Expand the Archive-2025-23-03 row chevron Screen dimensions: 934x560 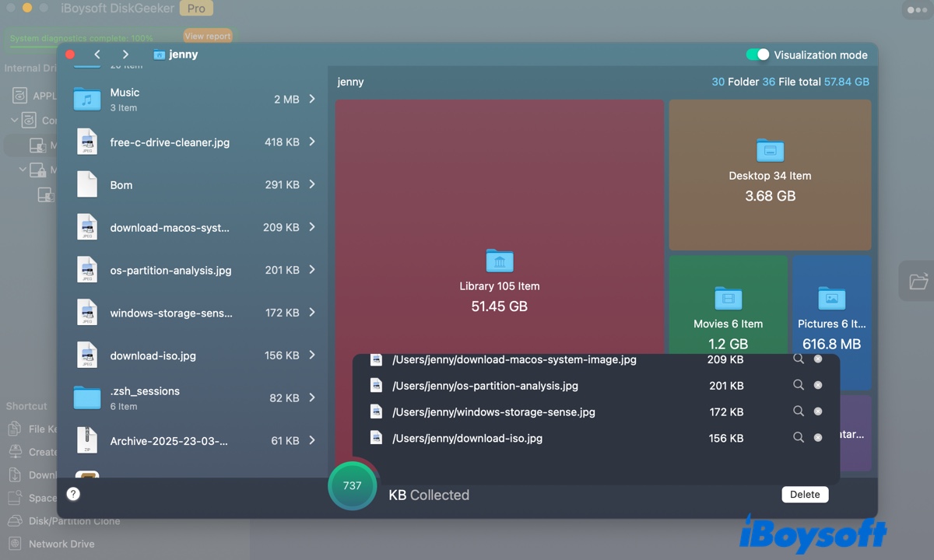click(312, 440)
